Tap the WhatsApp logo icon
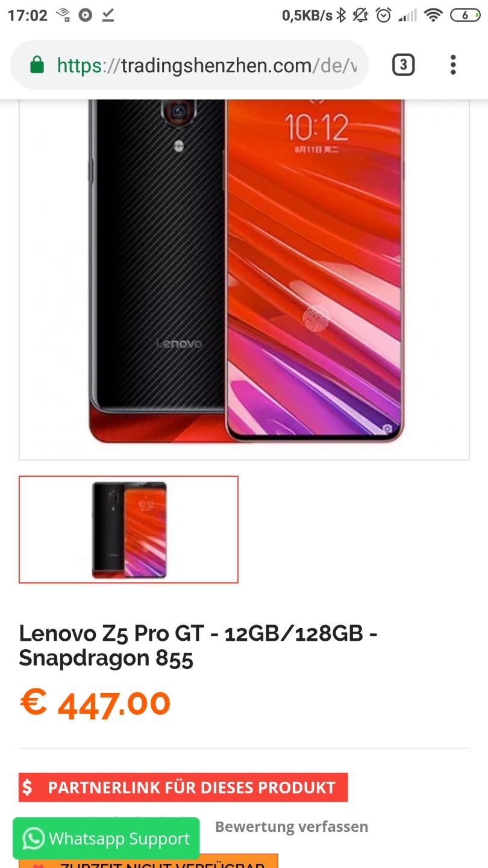Image resolution: width=488 pixels, height=868 pixels. point(33,838)
